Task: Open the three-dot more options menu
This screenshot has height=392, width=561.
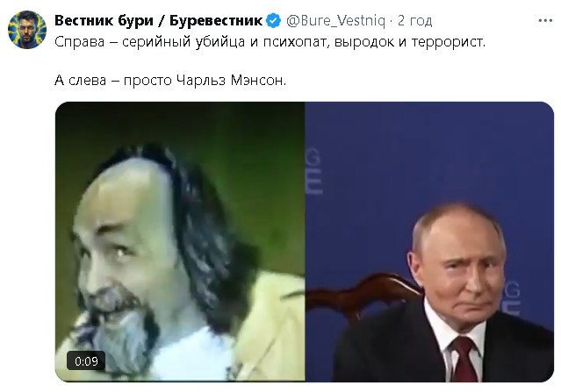Action: pos(545,21)
